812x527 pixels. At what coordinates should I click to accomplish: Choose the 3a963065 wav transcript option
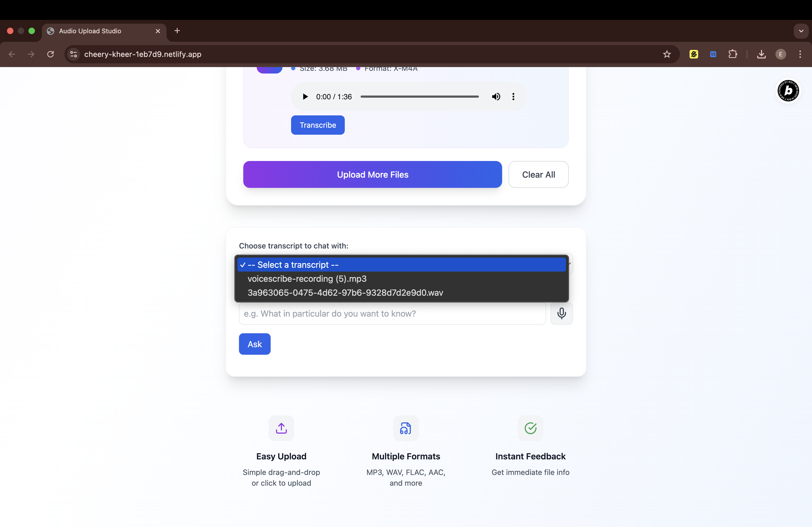pos(345,293)
